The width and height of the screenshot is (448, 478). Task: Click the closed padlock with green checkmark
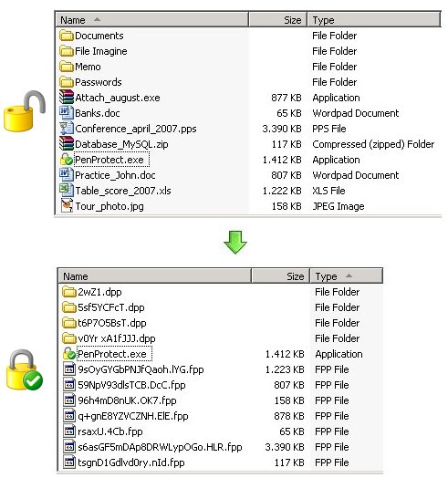[25, 369]
